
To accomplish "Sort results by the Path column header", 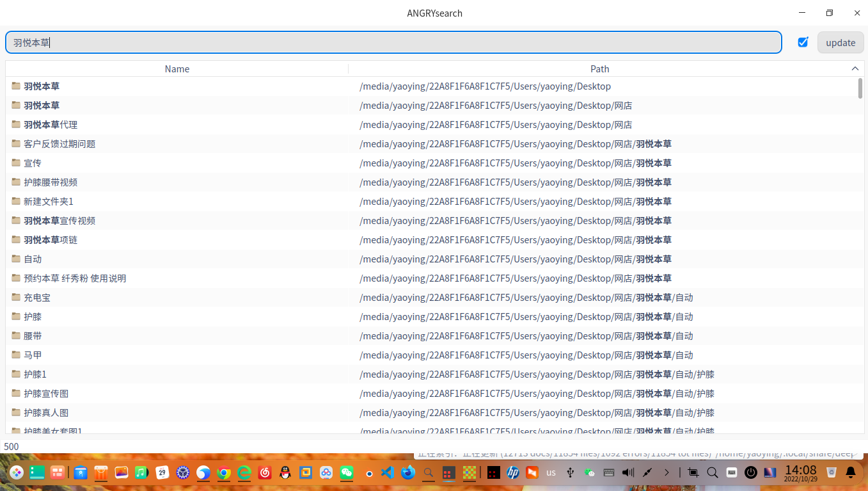I will coord(600,68).
